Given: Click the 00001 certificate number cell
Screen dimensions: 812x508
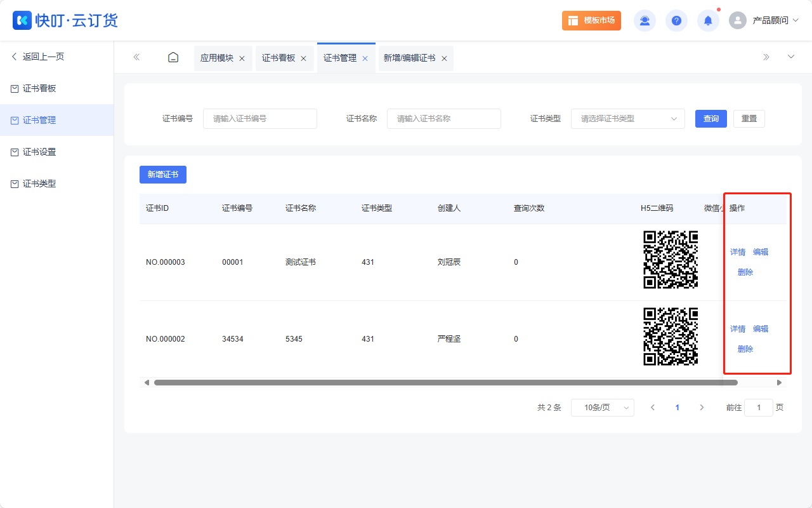Looking at the screenshot, I should [233, 262].
